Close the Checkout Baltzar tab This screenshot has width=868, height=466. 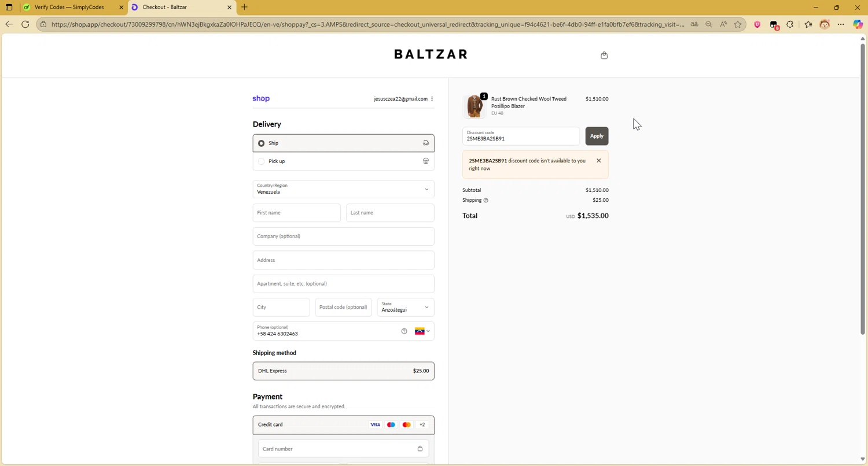[229, 7]
